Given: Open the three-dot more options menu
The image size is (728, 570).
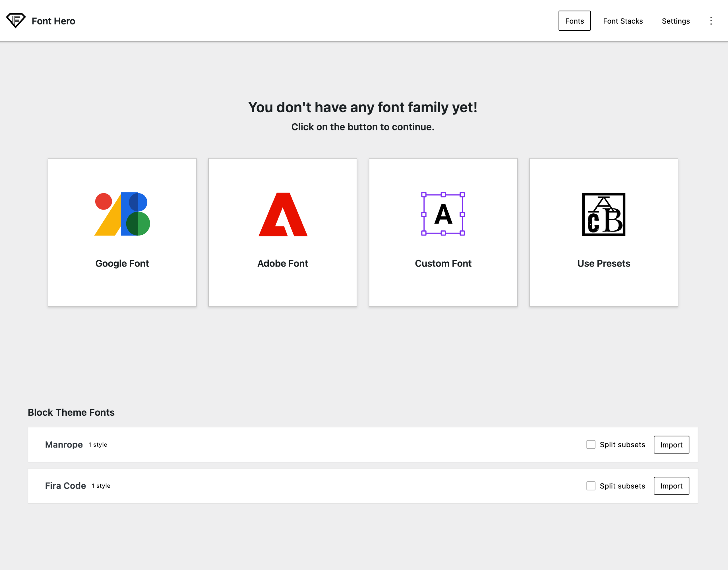Looking at the screenshot, I should (711, 21).
